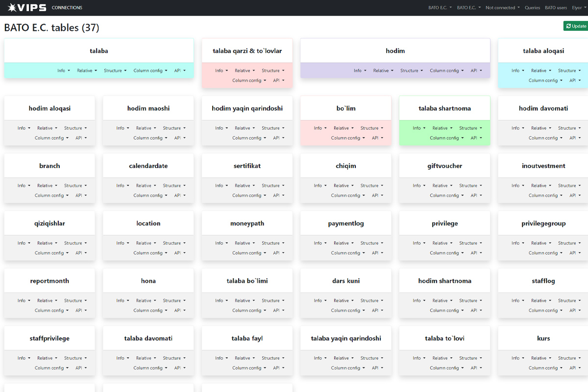Viewport: 588px width, 392px height.
Task: Expand API dropdown on stafflog card
Action: (x=574, y=311)
